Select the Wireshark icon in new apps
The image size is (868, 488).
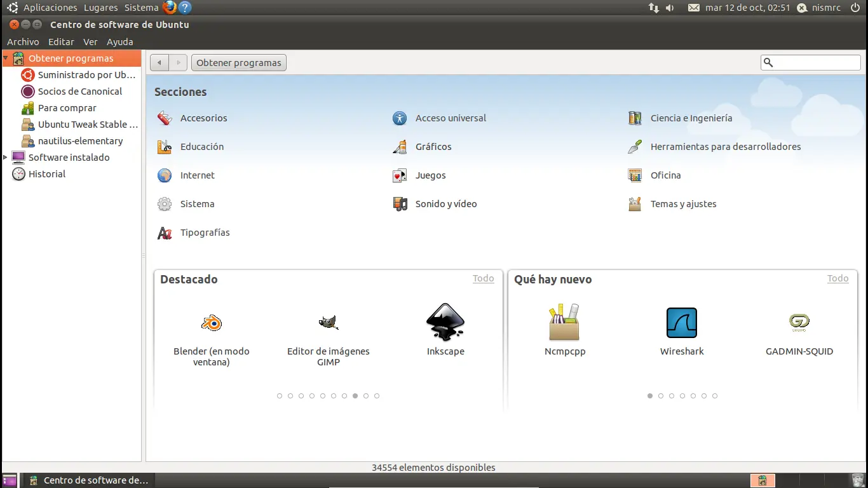(682, 323)
